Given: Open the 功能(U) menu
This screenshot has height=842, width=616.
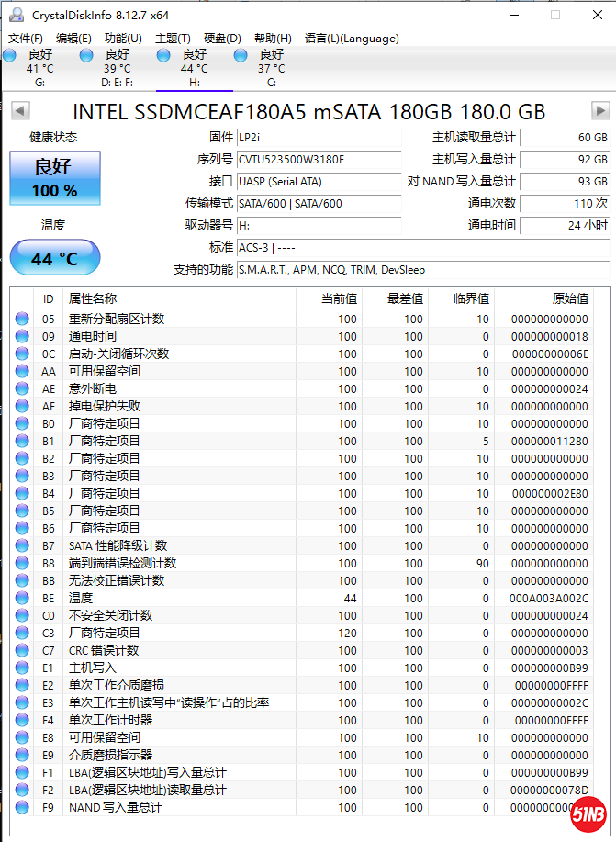Looking at the screenshot, I should click(123, 38).
